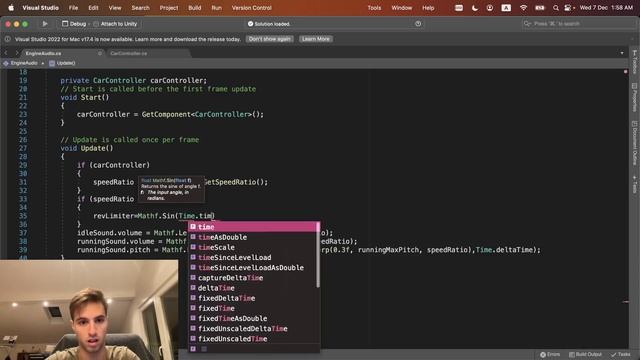Viewport: 640px width, 360px height.
Task: Select 'fixedUnscaledTime' completion item
Action: coord(253,339)
